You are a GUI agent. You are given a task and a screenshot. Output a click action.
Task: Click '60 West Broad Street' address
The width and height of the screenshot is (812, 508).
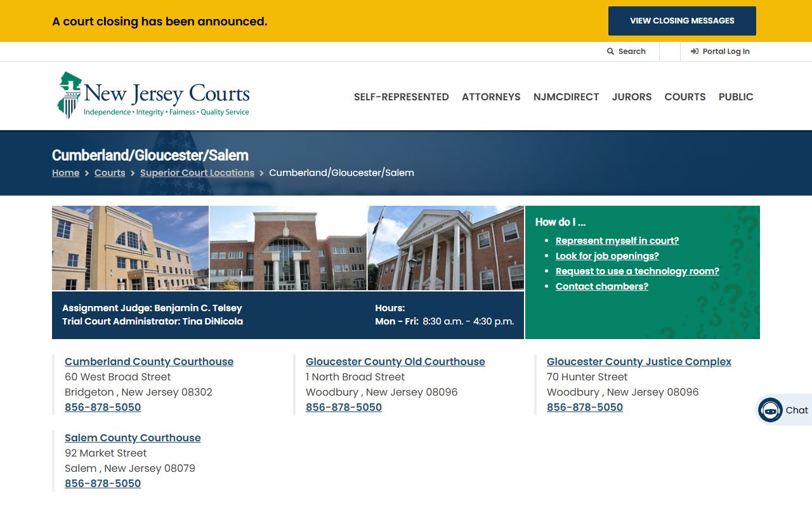118,377
